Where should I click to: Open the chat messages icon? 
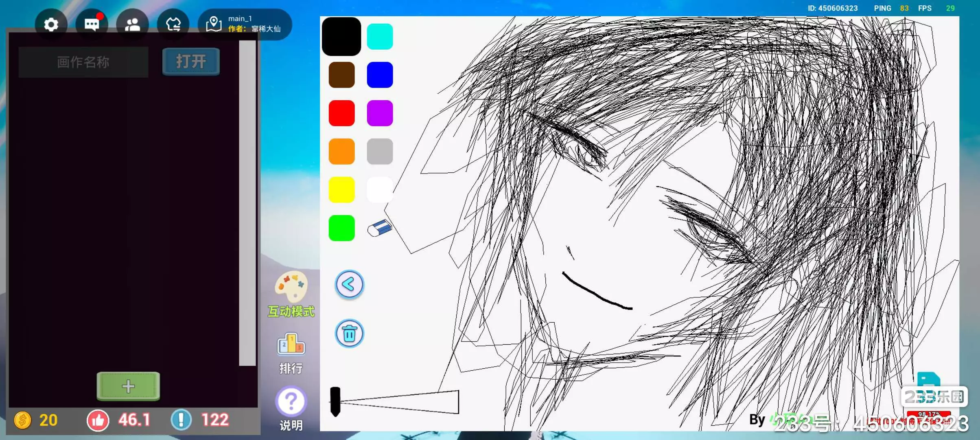(x=92, y=25)
